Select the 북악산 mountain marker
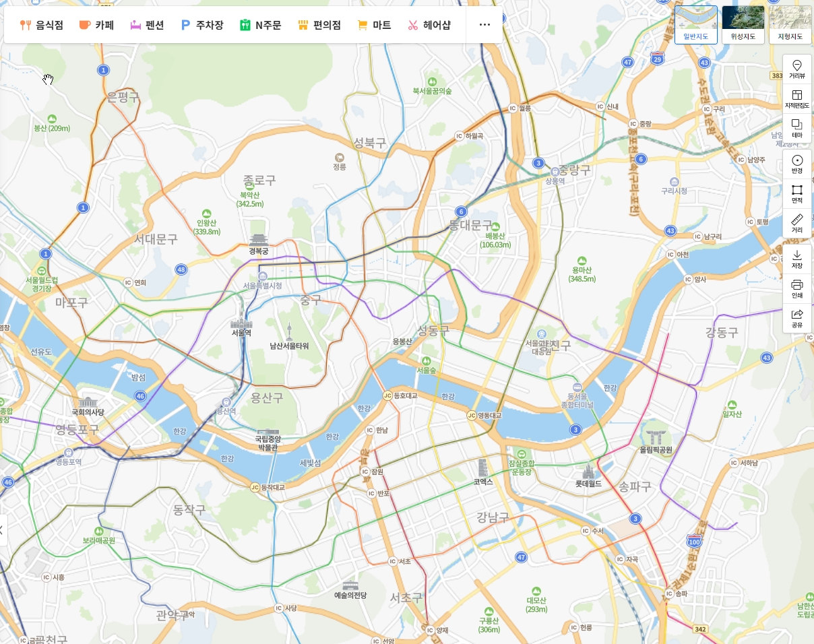814x644 pixels. pos(249,187)
